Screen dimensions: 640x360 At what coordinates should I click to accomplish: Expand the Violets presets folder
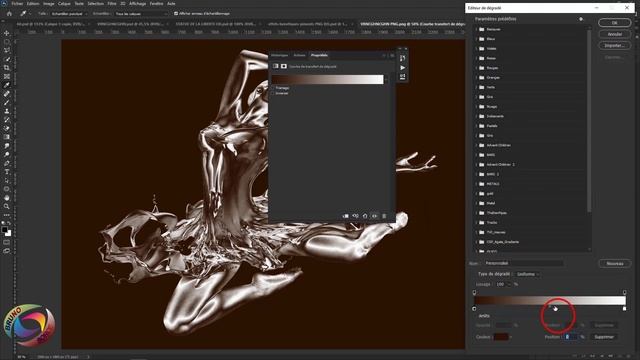click(477, 49)
